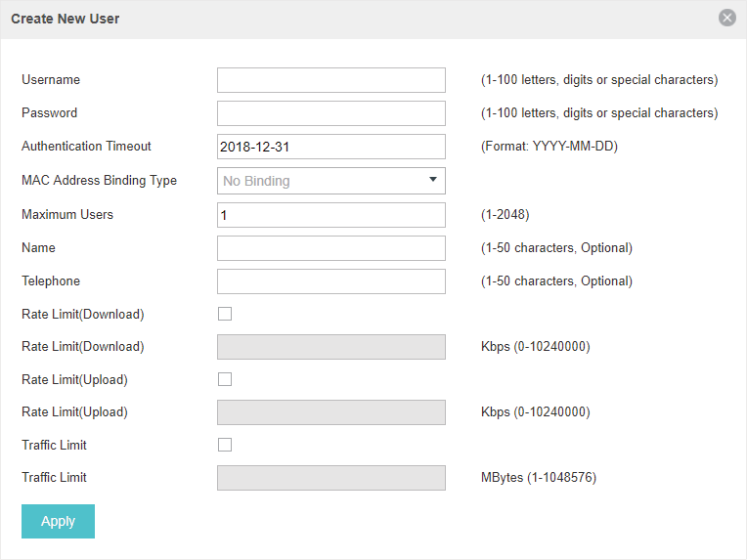Select the Name input field
747x560 pixels.
pyautogui.click(x=331, y=248)
